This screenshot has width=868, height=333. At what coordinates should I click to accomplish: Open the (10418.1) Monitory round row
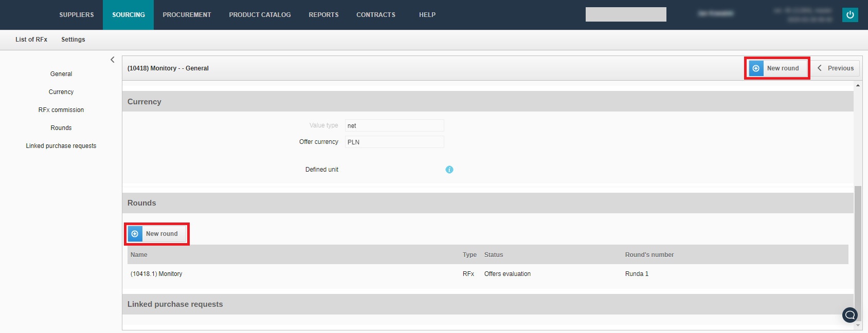click(156, 274)
